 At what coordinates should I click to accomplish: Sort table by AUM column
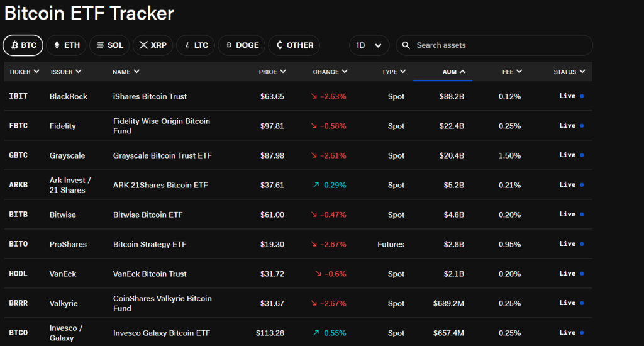click(x=453, y=72)
